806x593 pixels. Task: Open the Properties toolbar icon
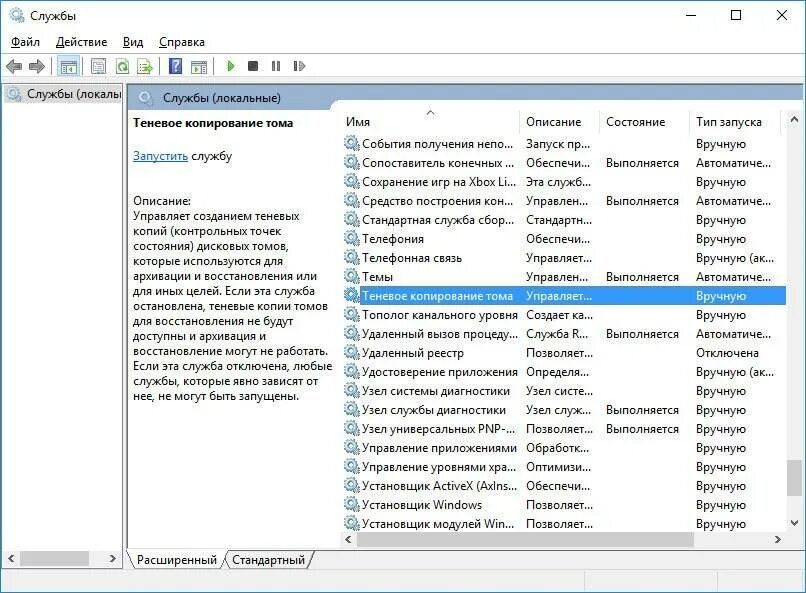pos(98,66)
